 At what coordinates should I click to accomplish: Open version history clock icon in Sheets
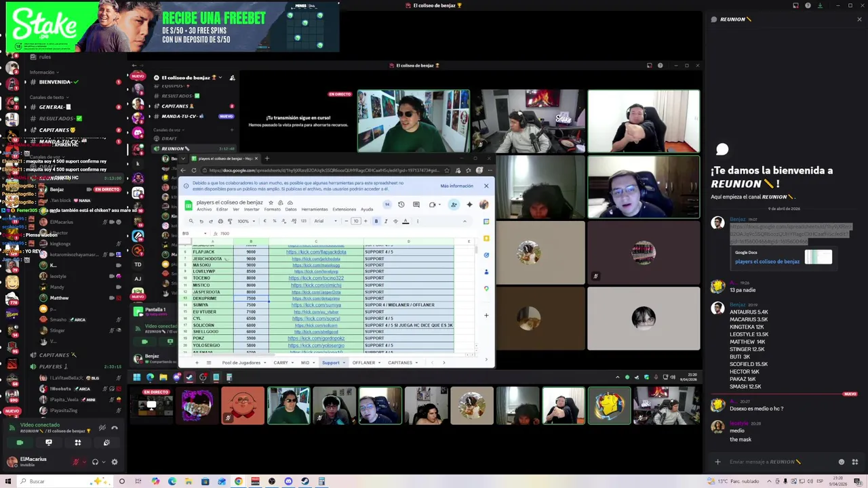(x=401, y=205)
